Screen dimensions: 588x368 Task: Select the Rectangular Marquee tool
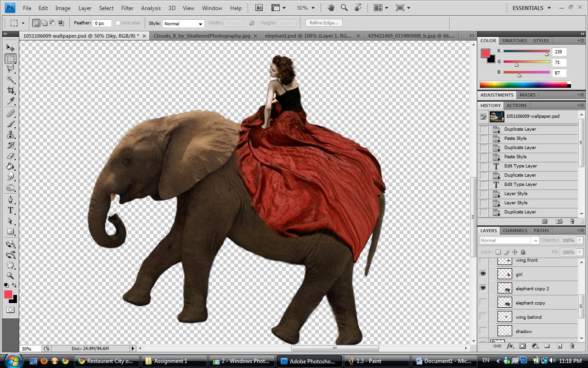click(11, 59)
